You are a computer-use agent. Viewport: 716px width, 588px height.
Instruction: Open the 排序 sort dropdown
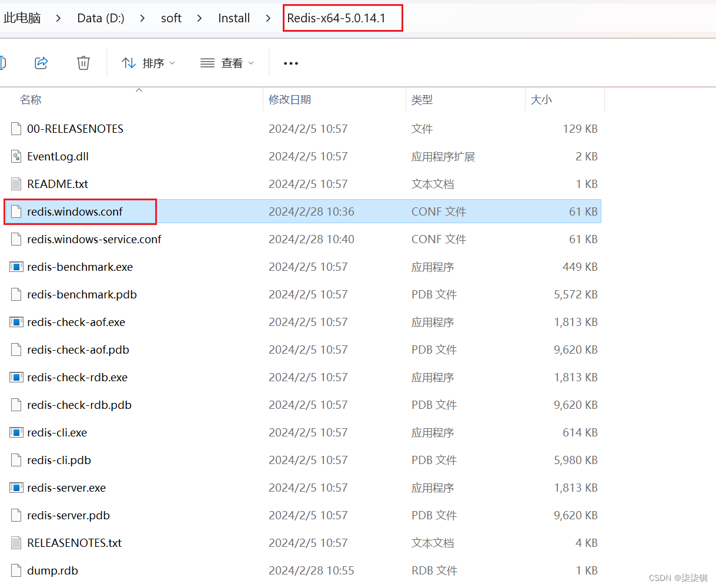(x=148, y=63)
